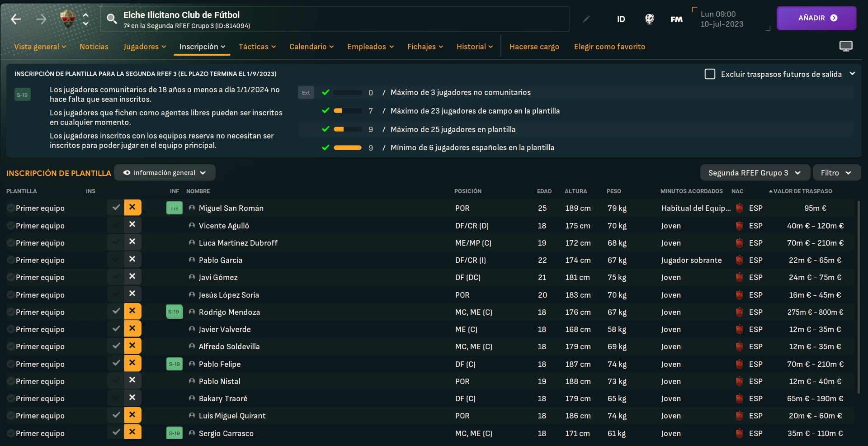Click the S-19 badge in rules panel
868x446 pixels.
[x=22, y=95]
